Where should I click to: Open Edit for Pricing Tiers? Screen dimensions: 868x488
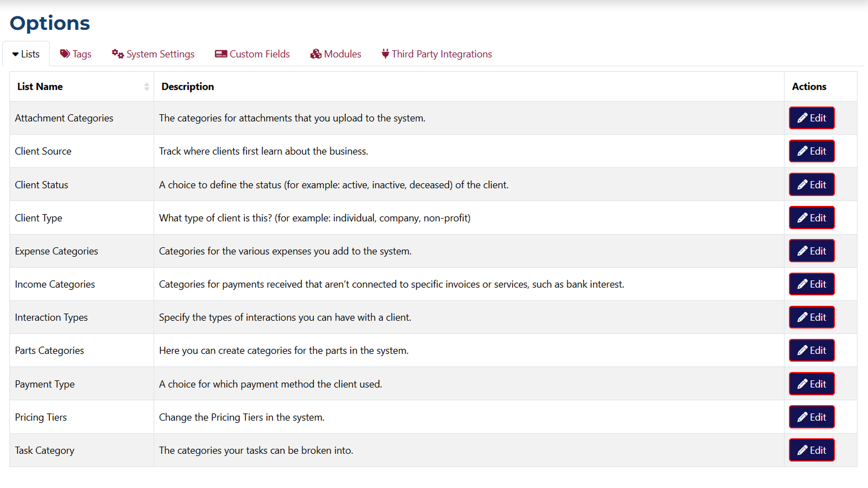click(x=811, y=417)
